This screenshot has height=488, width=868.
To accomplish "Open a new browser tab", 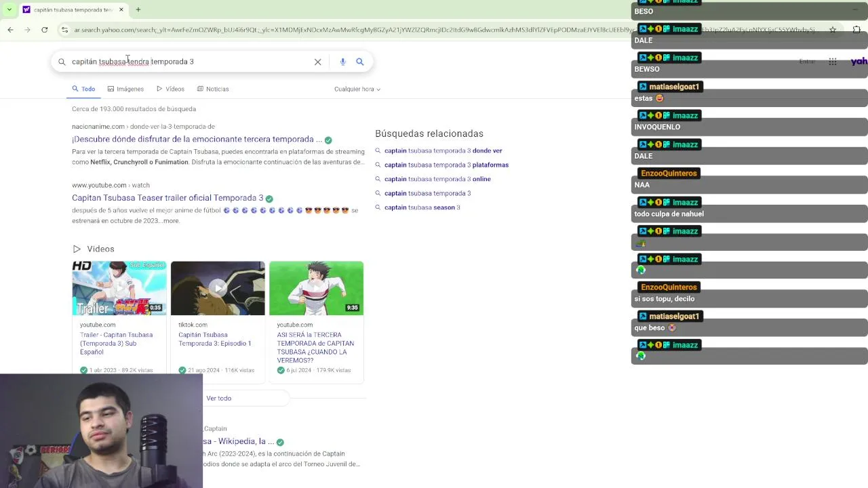I will (138, 9).
